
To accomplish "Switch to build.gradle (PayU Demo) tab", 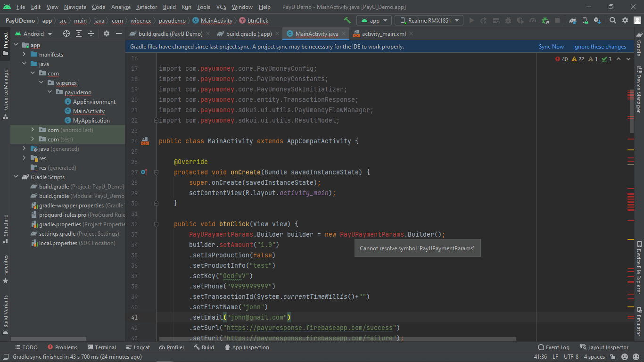I will pyautogui.click(x=171, y=33).
